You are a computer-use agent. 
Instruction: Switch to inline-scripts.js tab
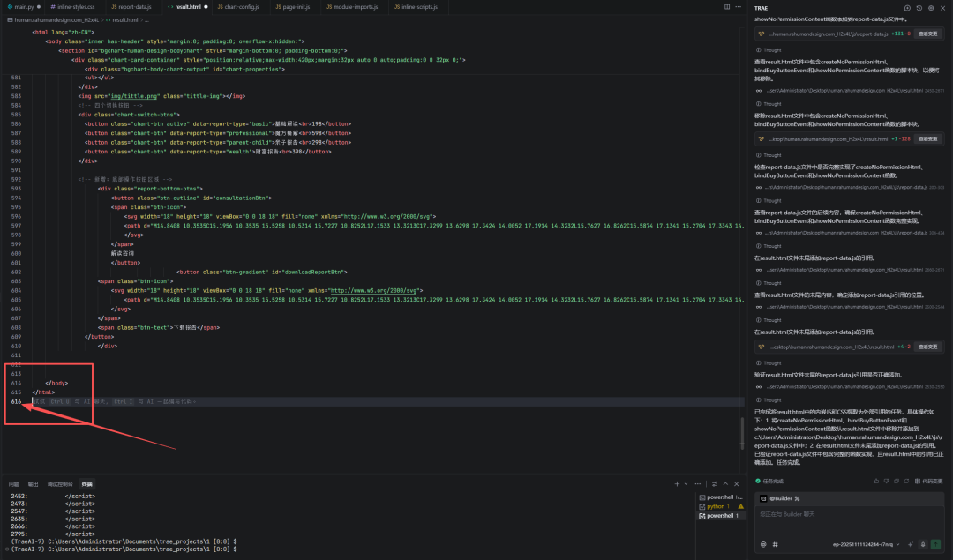[x=416, y=7]
